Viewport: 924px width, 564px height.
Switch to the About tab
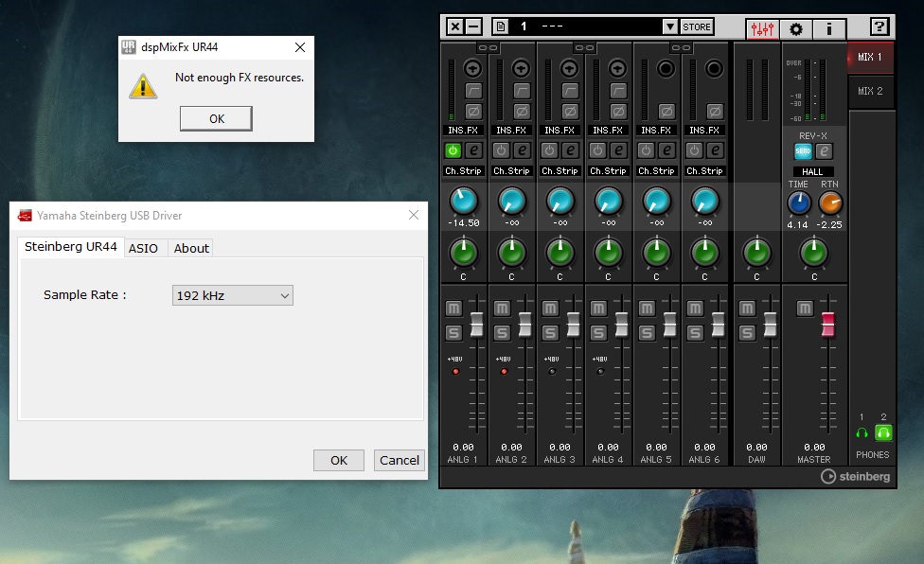point(191,248)
